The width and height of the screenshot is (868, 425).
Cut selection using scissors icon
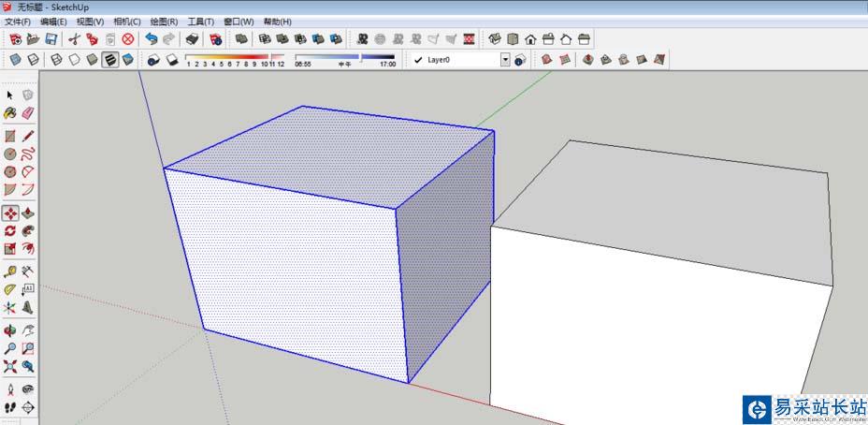tap(74, 38)
